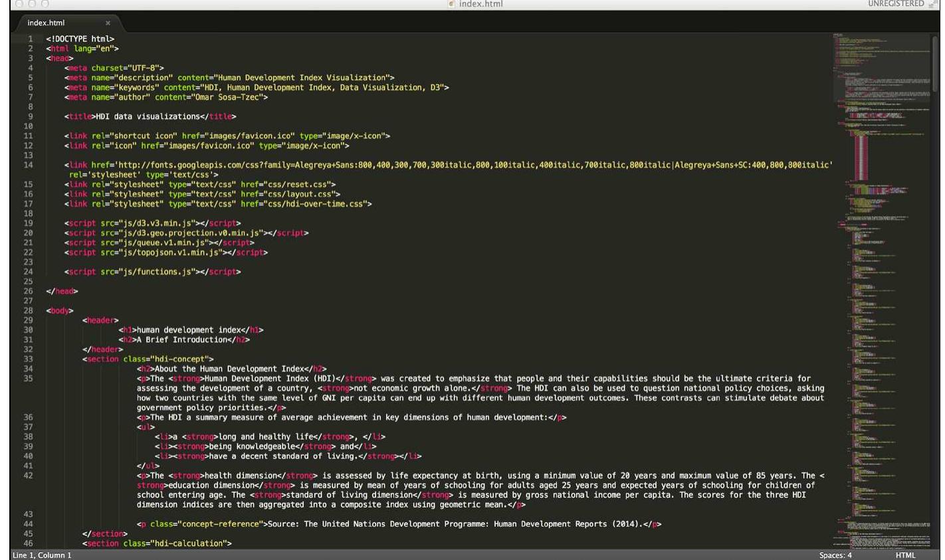Open the Spaces: 4 indentation menu

tap(836, 554)
